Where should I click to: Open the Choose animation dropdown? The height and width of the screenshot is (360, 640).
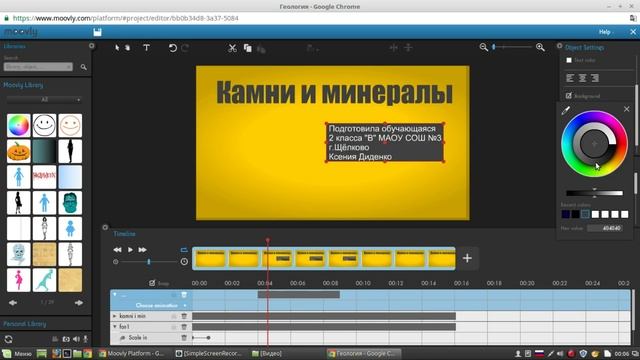160,305
